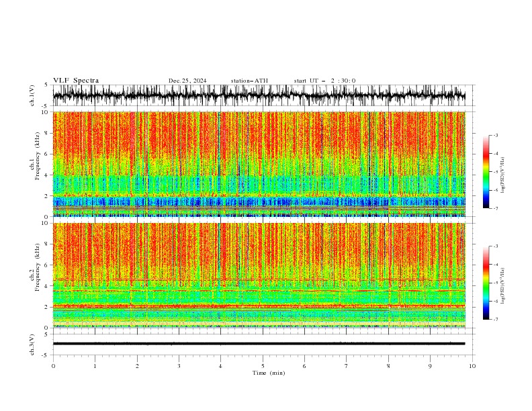Click the lower colorbar "log(PSD)(V²/Hz)" label
Screen dimensions: 532x411
(502, 285)
